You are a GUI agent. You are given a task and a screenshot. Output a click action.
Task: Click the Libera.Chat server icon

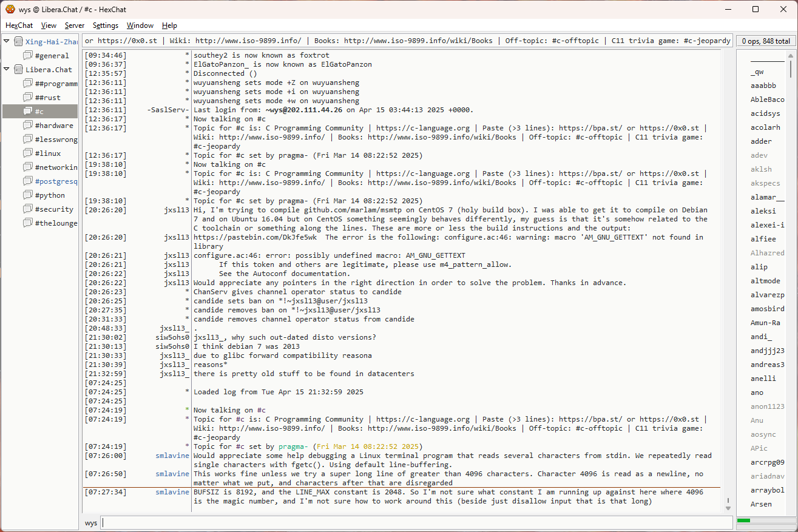[x=19, y=70]
